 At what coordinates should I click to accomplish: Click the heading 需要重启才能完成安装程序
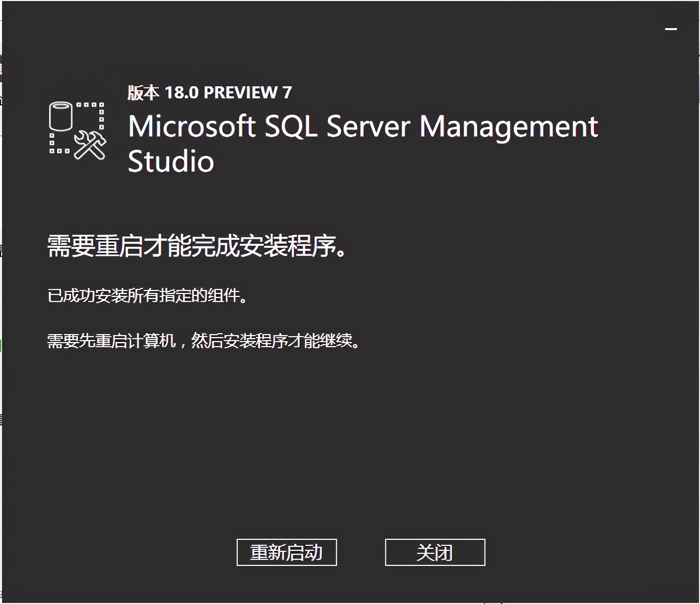pos(197,246)
